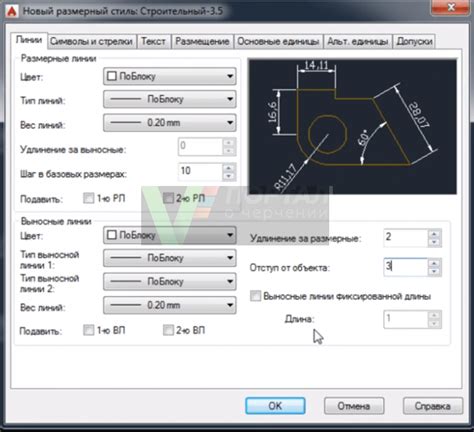Click the dimension style preview image
This screenshot has height=432, width=474.
[x=353, y=127]
